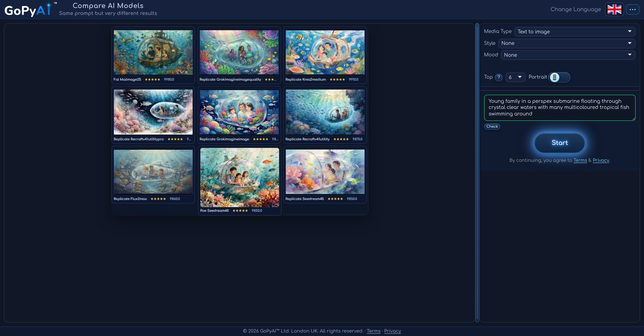
Task: Open Terms link below Start button
Action: click(580, 160)
